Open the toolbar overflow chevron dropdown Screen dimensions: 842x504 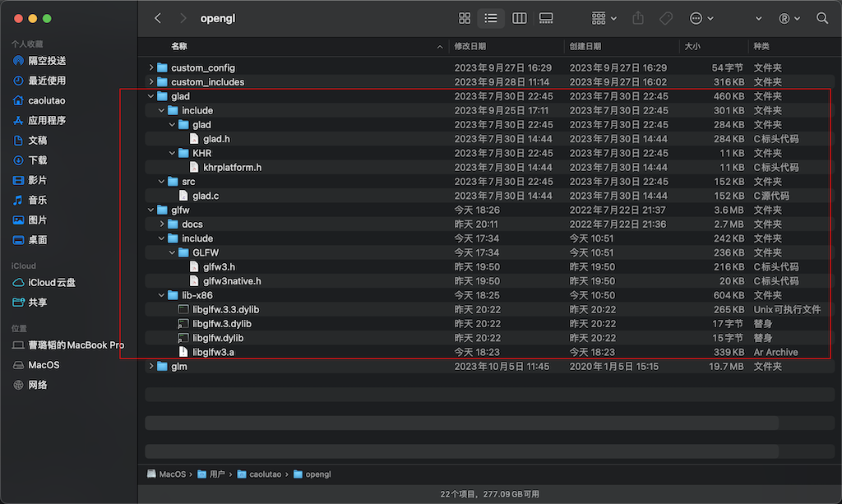coord(758,18)
